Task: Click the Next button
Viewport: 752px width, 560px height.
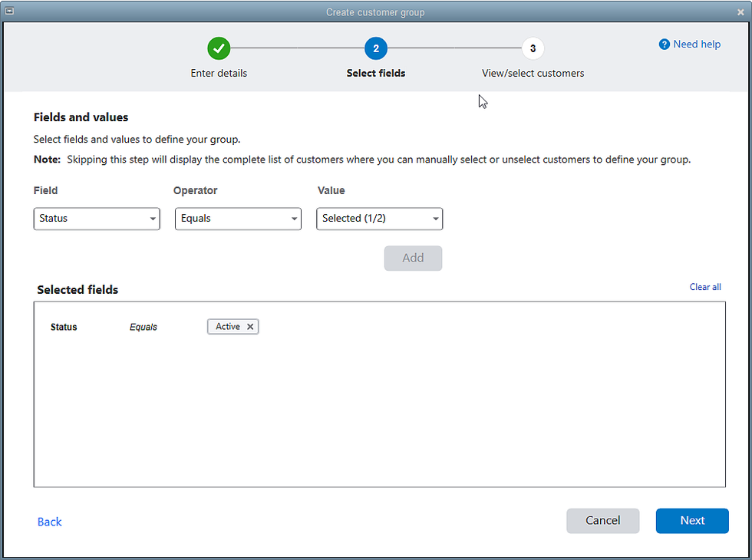Action: [x=691, y=521]
